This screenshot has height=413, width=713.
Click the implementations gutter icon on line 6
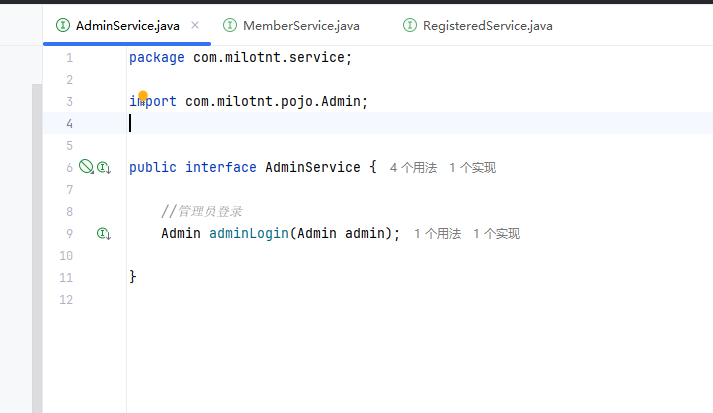(x=104, y=168)
